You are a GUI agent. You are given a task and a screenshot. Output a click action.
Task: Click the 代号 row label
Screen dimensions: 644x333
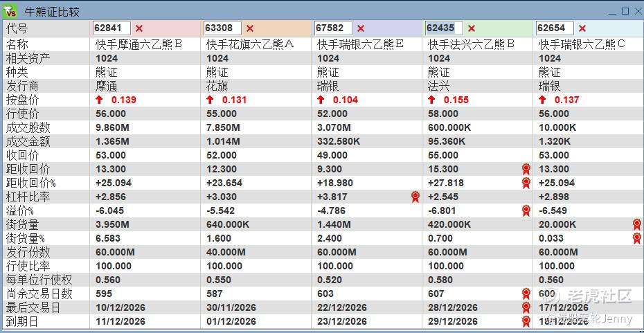17,28
